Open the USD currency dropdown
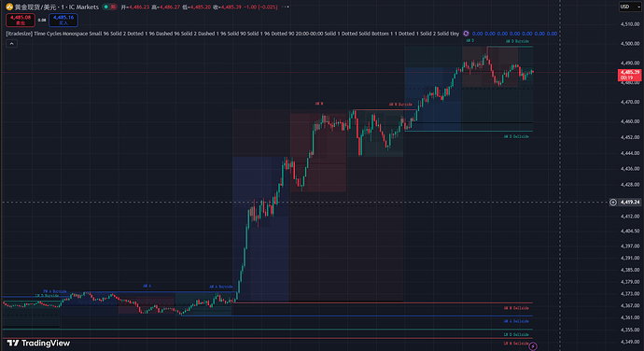 (630, 7)
